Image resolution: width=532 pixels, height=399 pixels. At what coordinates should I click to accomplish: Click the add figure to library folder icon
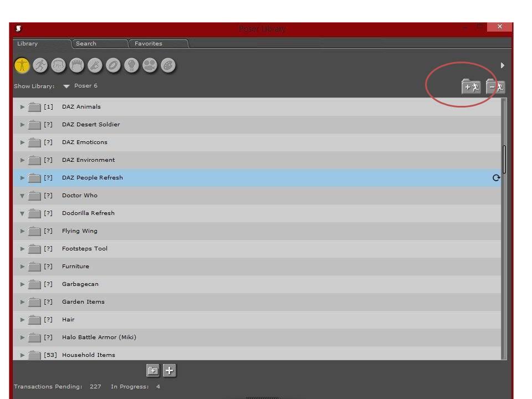click(471, 86)
